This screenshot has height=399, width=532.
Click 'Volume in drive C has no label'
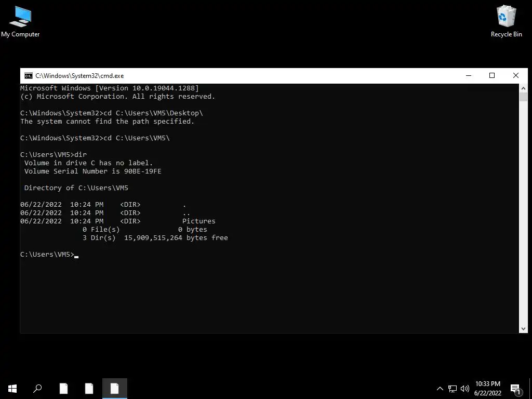[88, 163]
